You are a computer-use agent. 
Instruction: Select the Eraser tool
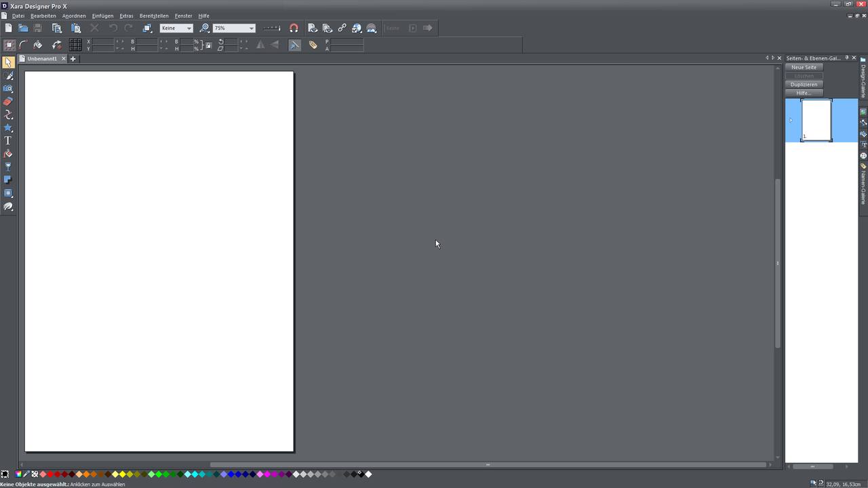click(8, 102)
